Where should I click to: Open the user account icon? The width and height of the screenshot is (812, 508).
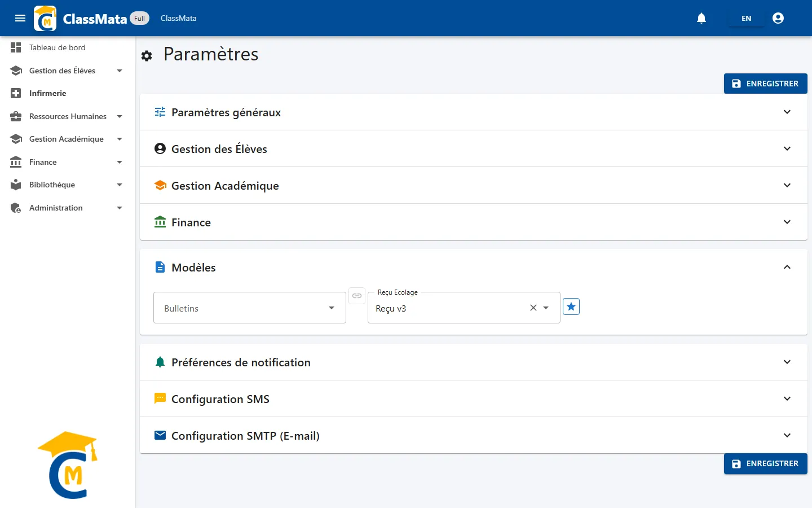tap(778, 18)
